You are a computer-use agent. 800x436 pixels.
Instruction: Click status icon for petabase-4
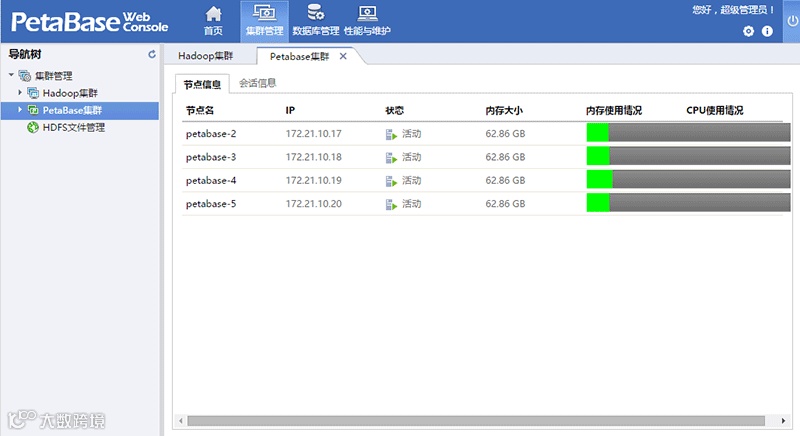391,181
